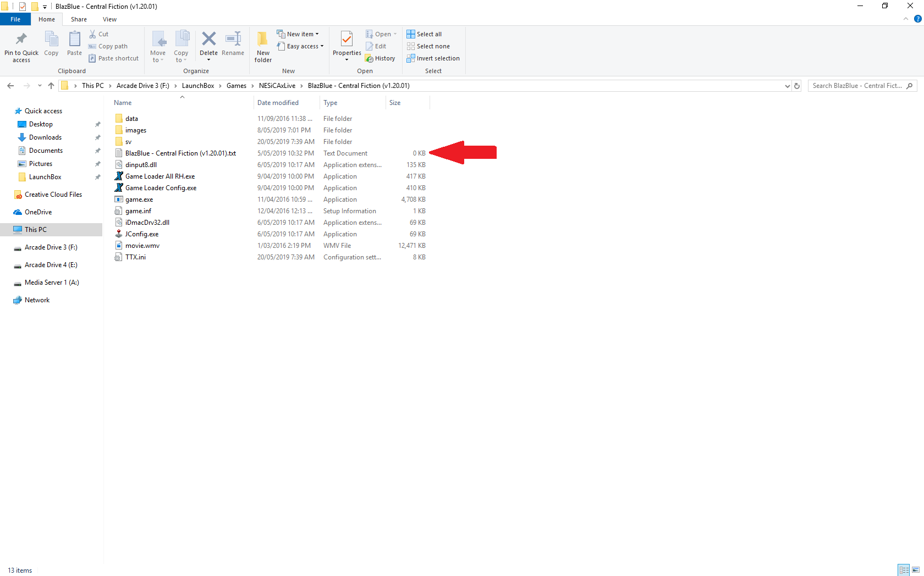Open Desktop in the navigation pane
This screenshot has height=576, width=924.
[x=41, y=124]
